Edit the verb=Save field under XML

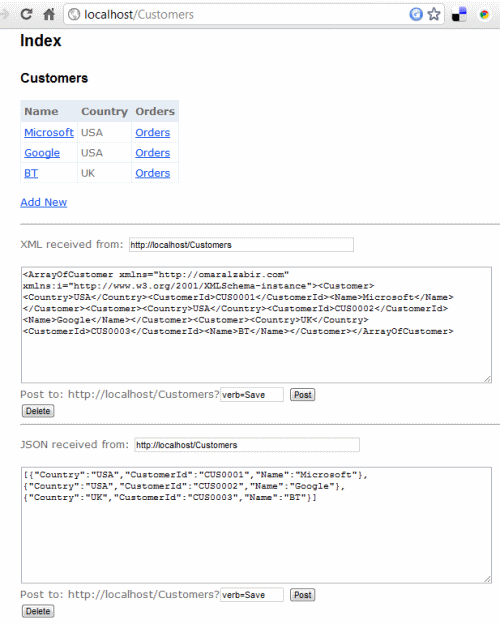coord(252,395)
